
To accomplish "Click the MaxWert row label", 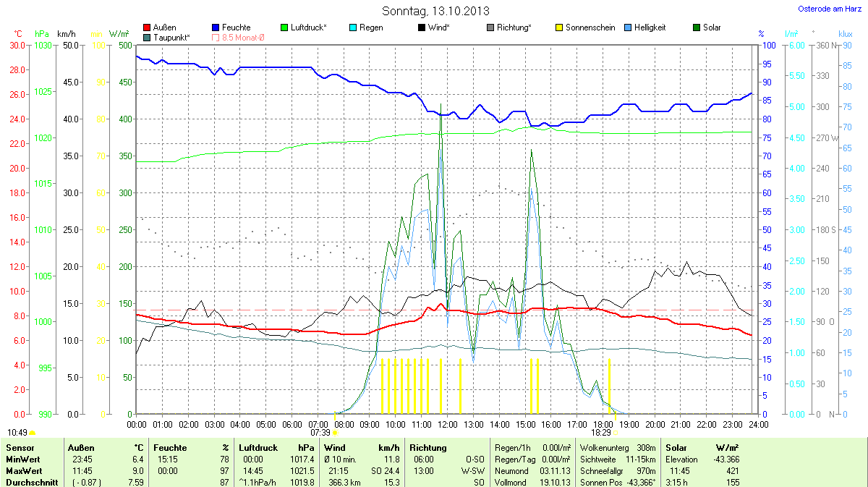I will (x=22, y=470).
